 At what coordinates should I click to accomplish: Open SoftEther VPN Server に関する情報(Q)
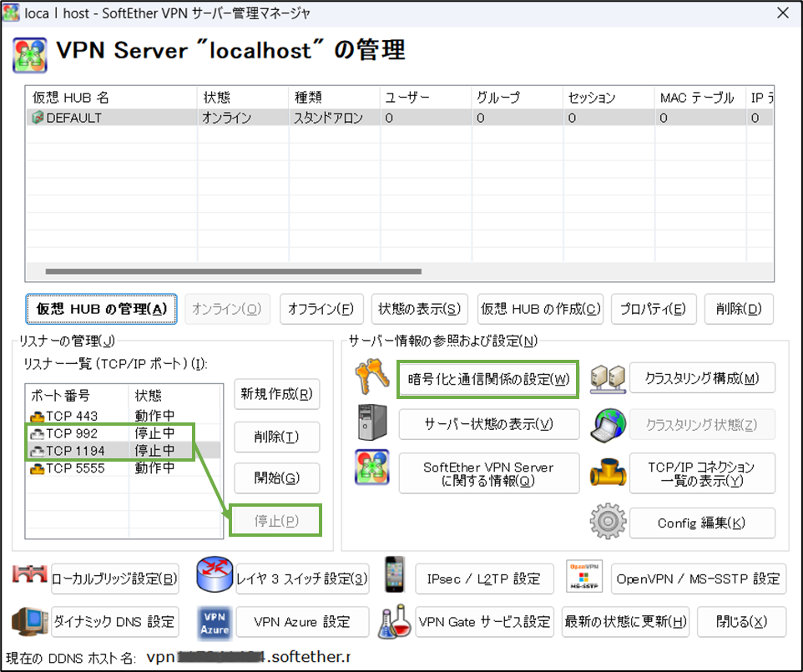tap(489, 473)
